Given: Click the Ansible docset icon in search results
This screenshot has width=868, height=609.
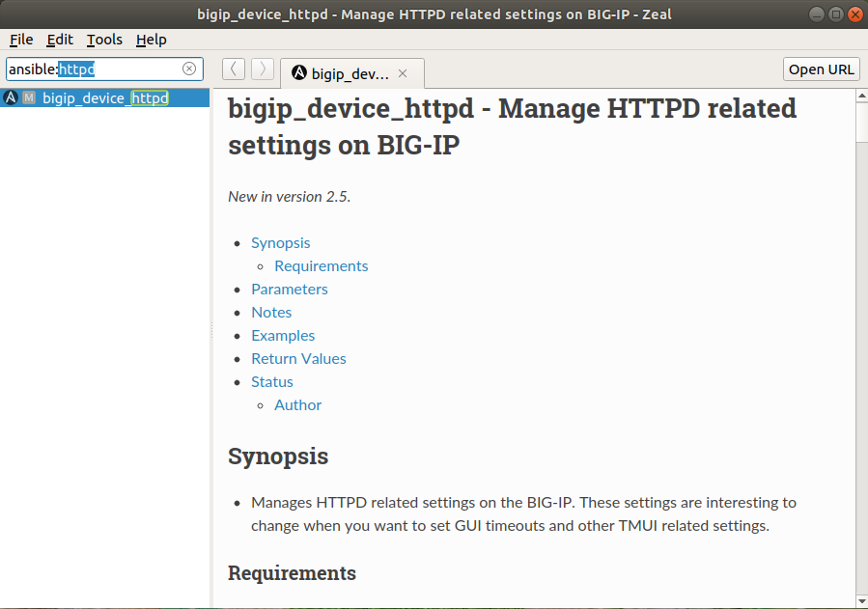Looking at the screenshot, I should [x=11, y=97].
